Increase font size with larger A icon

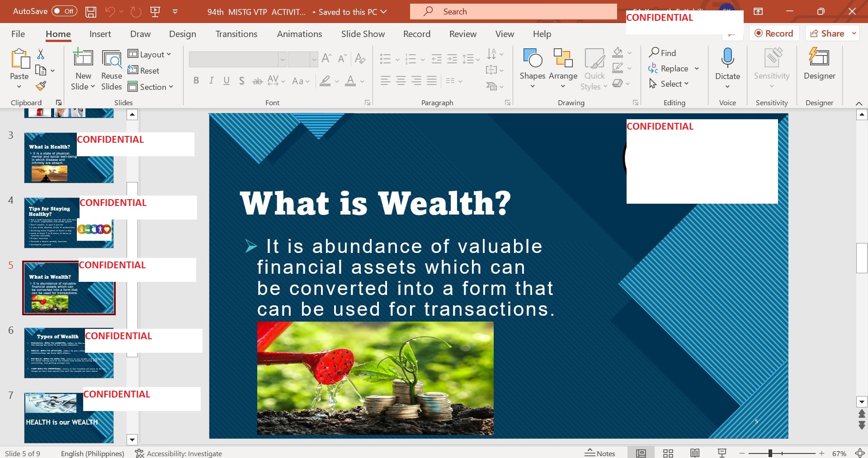(326, 58)
